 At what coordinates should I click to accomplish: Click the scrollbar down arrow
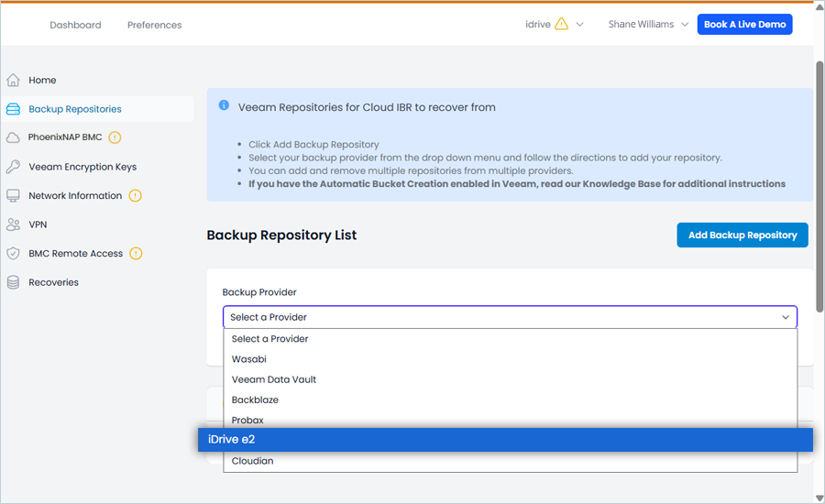[x=819, y=498]
